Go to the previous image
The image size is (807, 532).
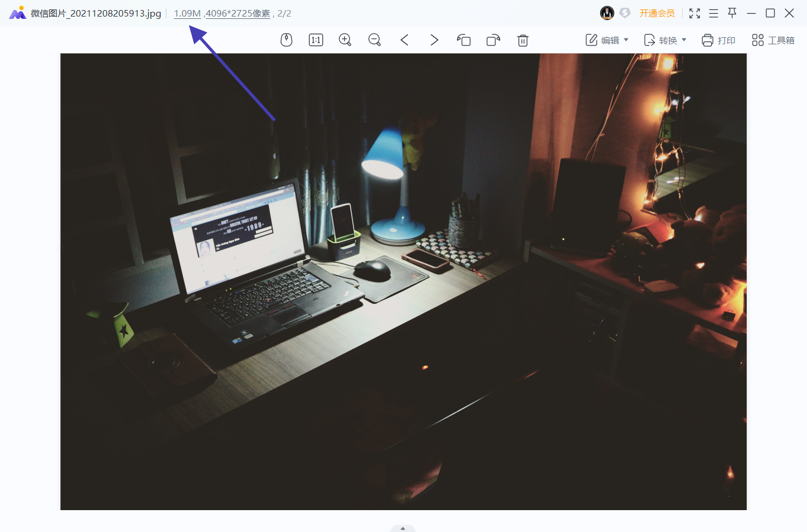coord(404,40)
